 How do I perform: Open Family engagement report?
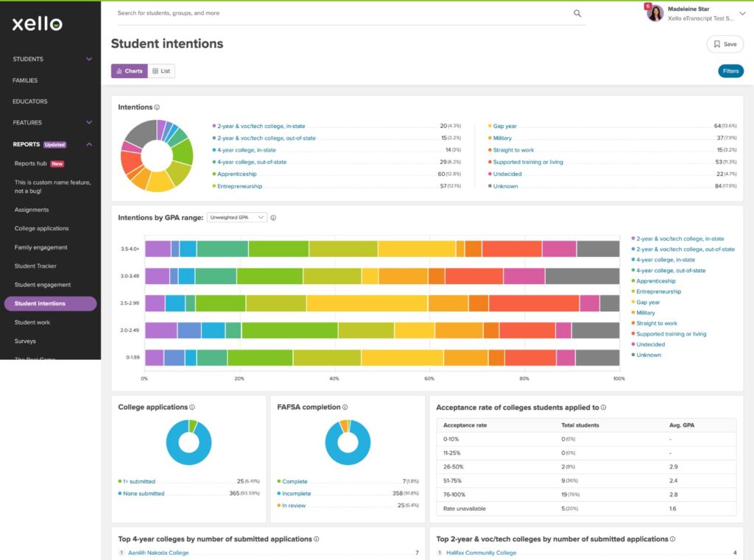(41, 247)
